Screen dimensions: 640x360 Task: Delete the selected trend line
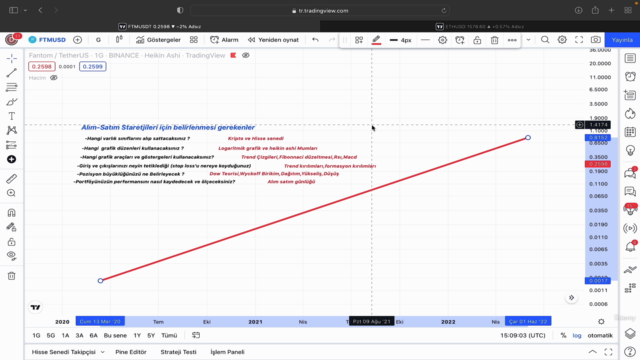click(x=494, y=40)
